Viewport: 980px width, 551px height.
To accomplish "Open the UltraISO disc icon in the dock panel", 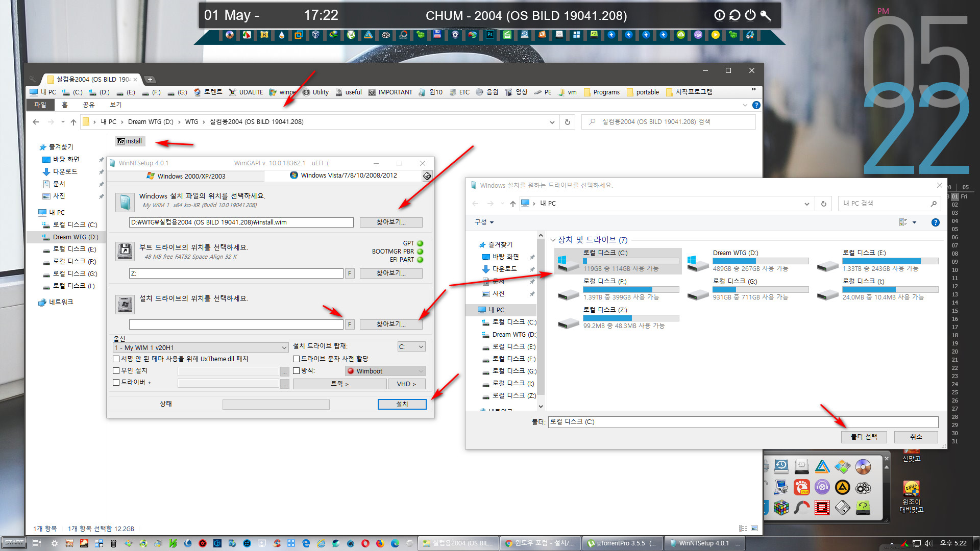I will point(863,467).
